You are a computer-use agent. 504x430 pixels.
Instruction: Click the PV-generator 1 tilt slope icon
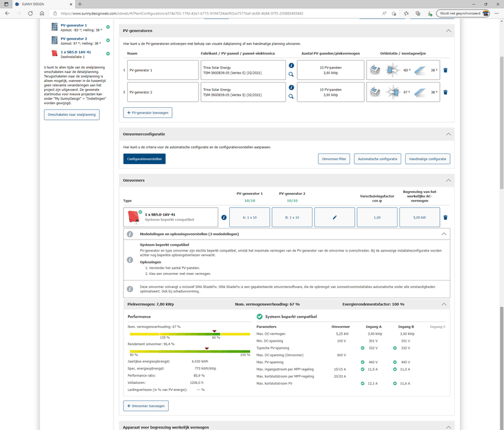(x=420, y=70)
